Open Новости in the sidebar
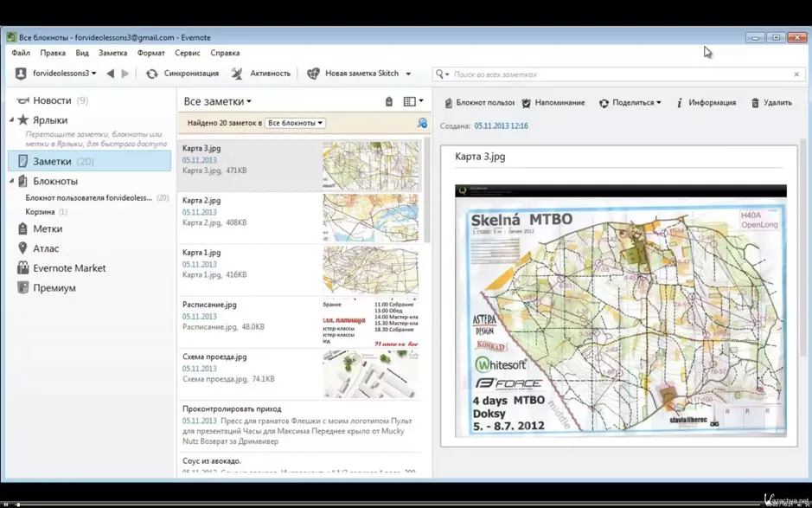Viewport: 812px width, 508px height. 52,100
